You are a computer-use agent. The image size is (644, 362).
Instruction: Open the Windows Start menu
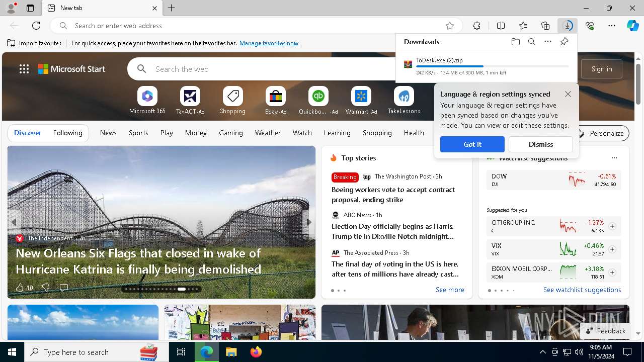[12, 352]
